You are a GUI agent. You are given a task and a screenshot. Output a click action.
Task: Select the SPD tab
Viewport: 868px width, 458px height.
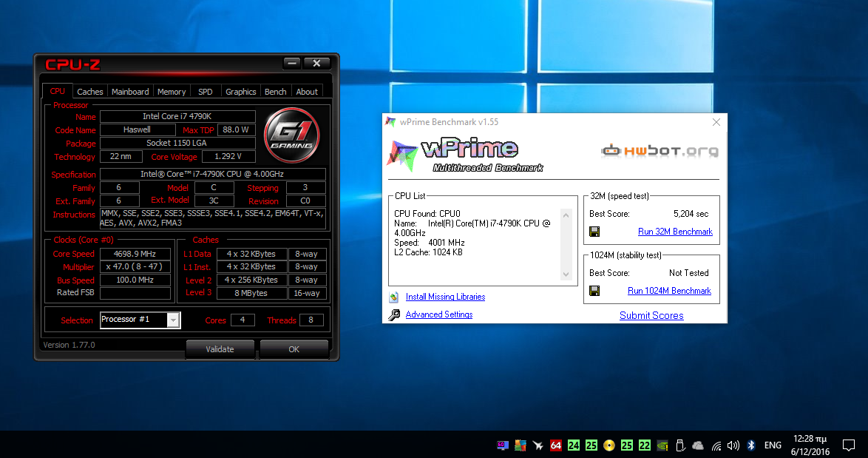click(206, 92)
